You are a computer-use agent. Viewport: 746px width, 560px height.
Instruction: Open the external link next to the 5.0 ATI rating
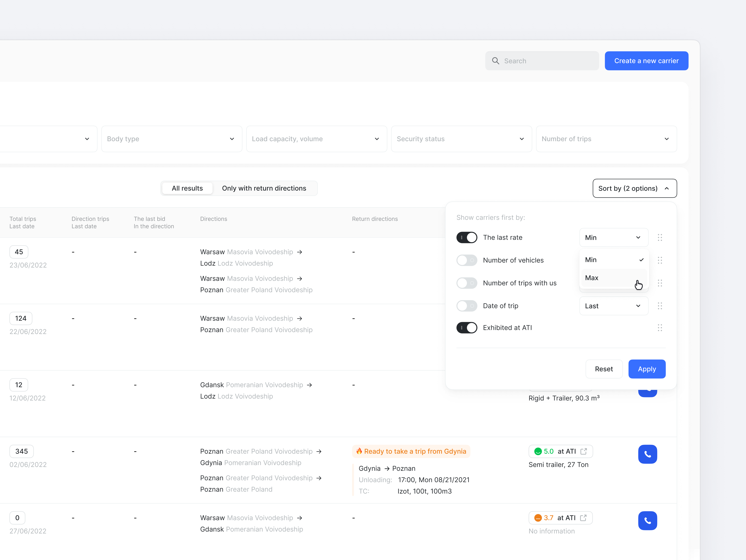point(584,451)
